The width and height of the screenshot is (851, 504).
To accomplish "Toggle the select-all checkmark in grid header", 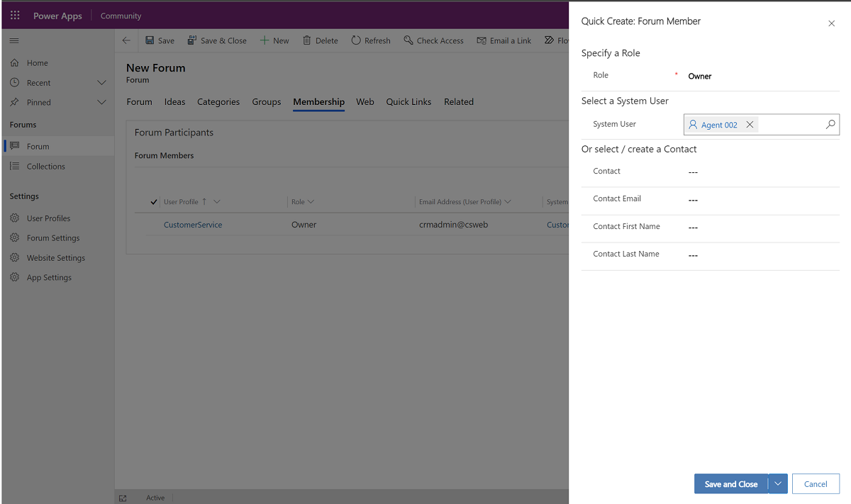I will [155, 202].
